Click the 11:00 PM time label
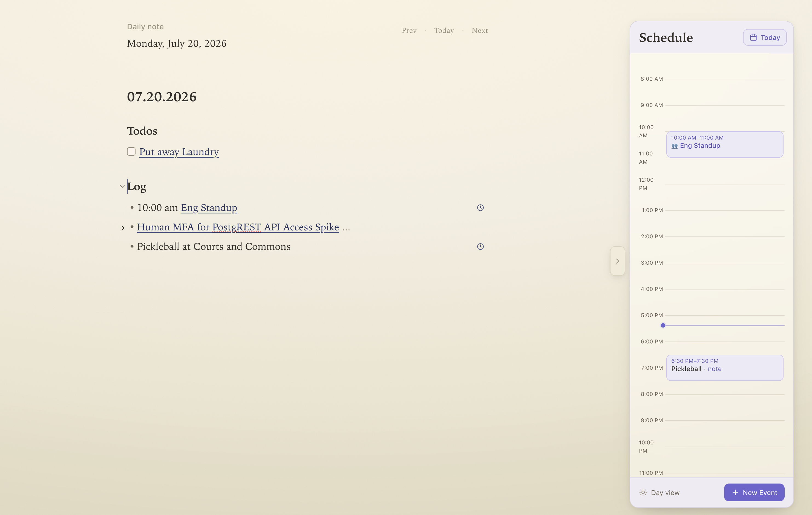This screenshot has width=812, height=515. [x=651, y=473]
